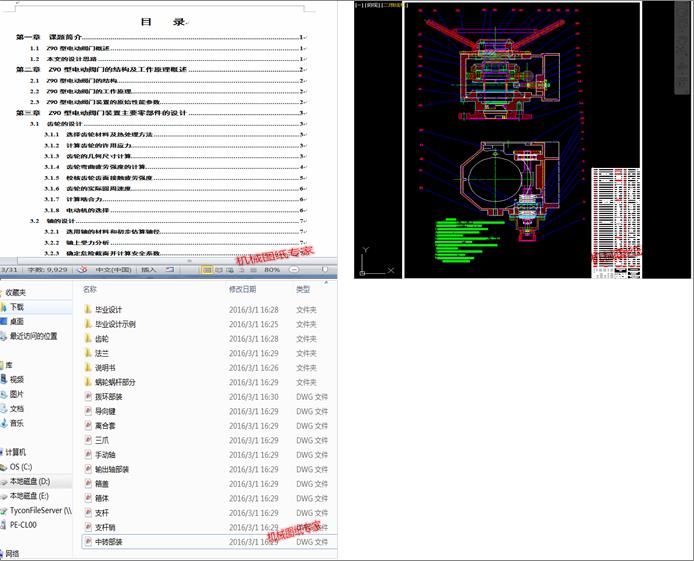Click the parts list table in drawing
Screen dimensions: 694x561
[x=616, y=223]
